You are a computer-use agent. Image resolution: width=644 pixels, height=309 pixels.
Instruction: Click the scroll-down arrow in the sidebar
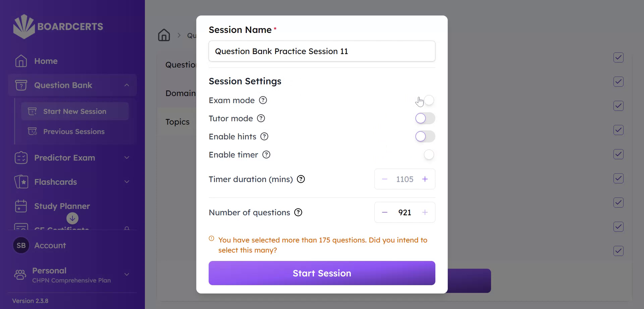(x=72, y=218)
